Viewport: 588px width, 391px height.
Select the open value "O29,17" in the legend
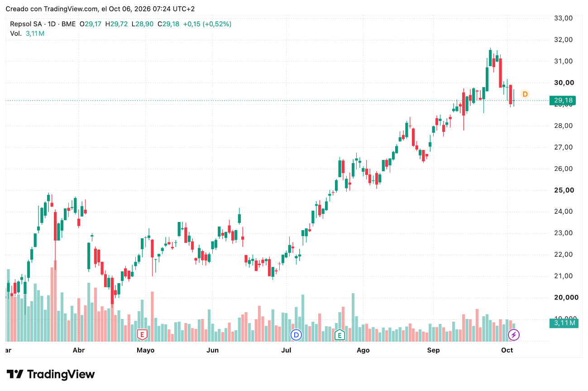(x=91, y=24)
